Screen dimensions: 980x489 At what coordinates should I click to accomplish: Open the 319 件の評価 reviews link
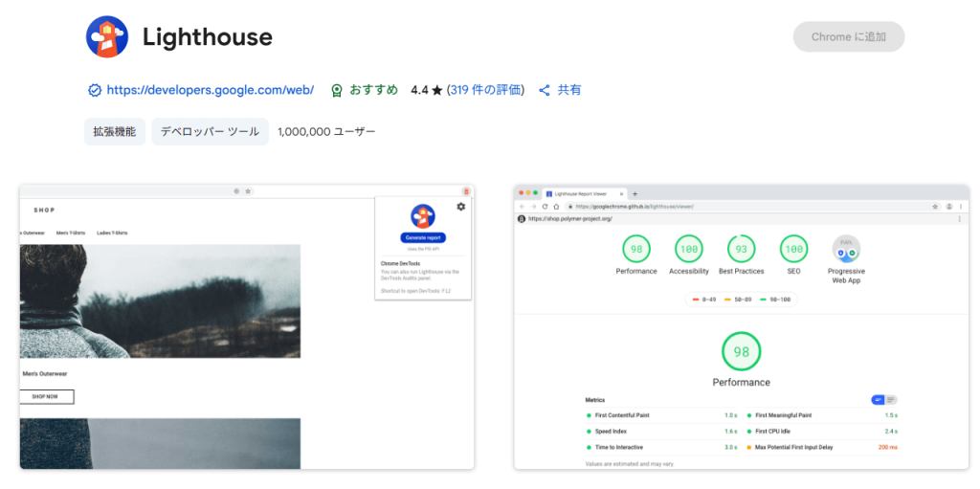pos(487,90)
